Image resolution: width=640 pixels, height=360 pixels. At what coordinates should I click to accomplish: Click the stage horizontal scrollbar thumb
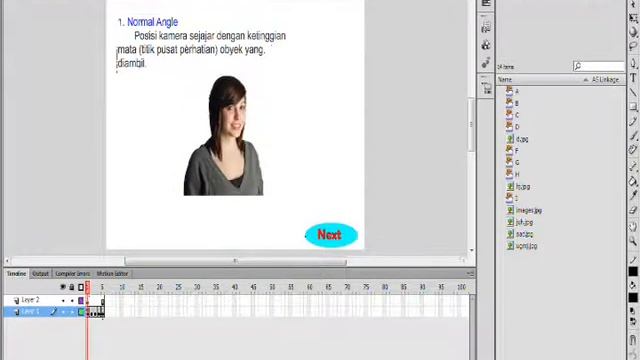coord(236,261)
